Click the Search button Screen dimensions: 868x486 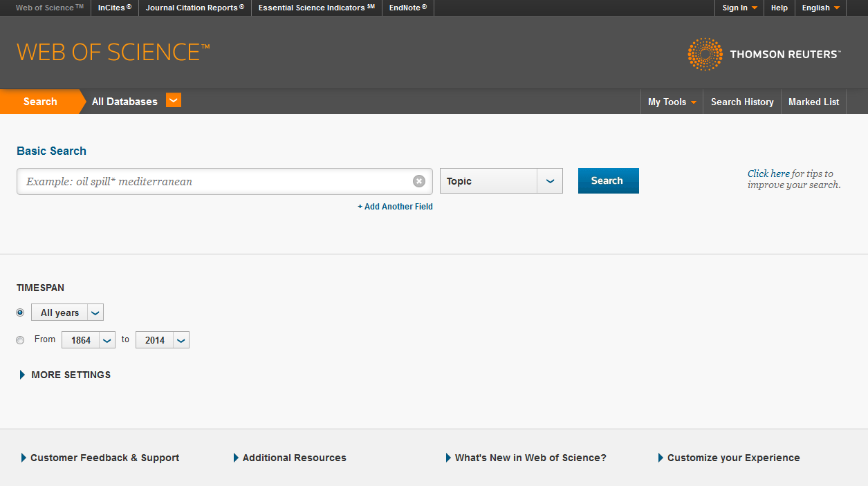(607, 180)
